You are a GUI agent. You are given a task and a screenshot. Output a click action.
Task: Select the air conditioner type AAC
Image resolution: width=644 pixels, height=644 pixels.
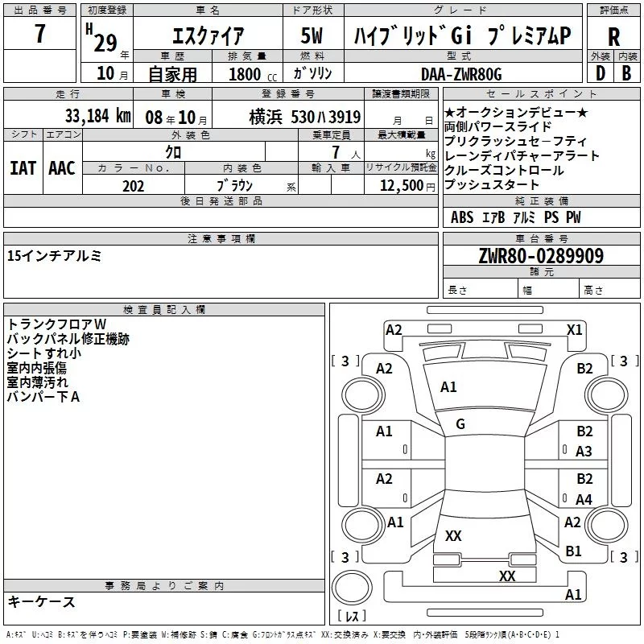(62, 168)
